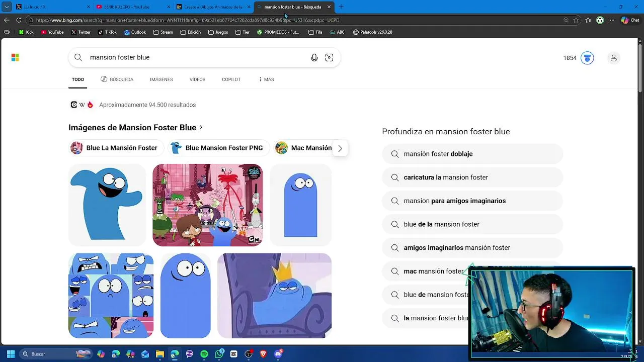Switch to the IMÁGENES tab
The height and width of the screenshot is (362, 644).
click(x=162, y=79)
